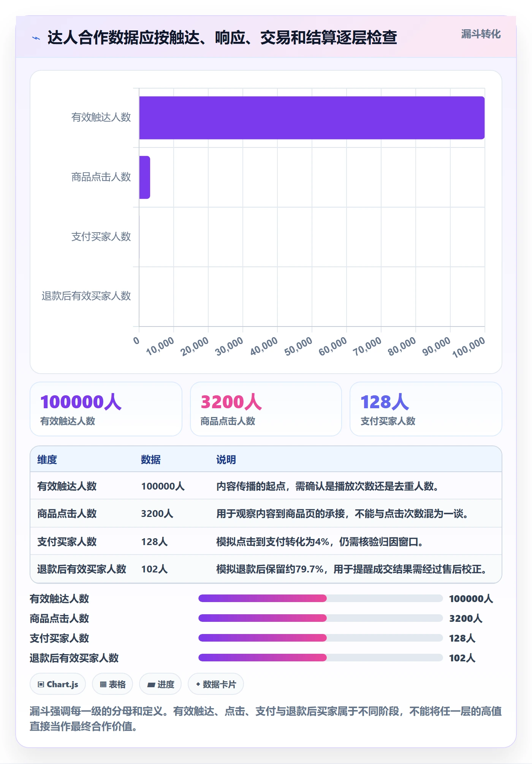Click the 商品点击人数 bar in the chart
This screenshot has width=532, height=764.
click(144, 177)
